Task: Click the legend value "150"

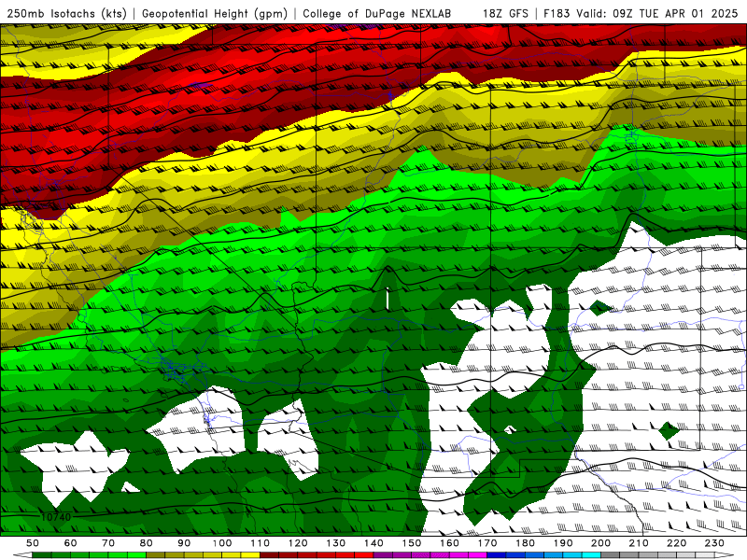Action: tap(412, 543)
